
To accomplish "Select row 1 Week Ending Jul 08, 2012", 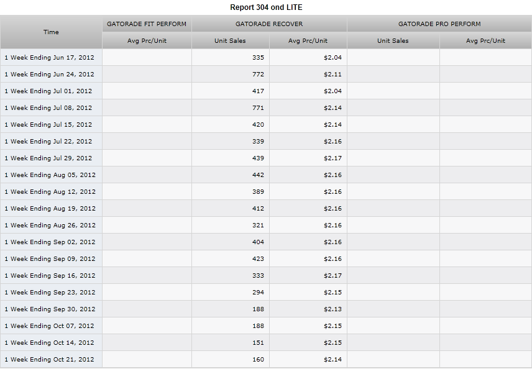I will click(266, 107).
